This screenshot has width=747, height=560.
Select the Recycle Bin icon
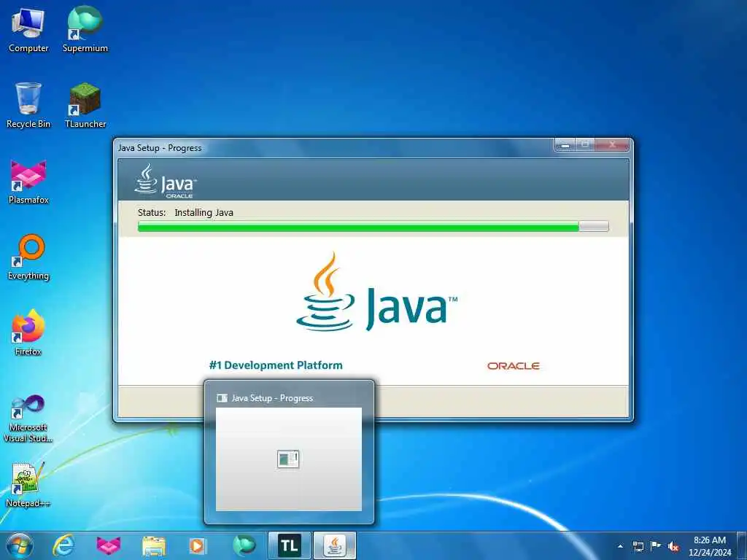pos(28,105)
